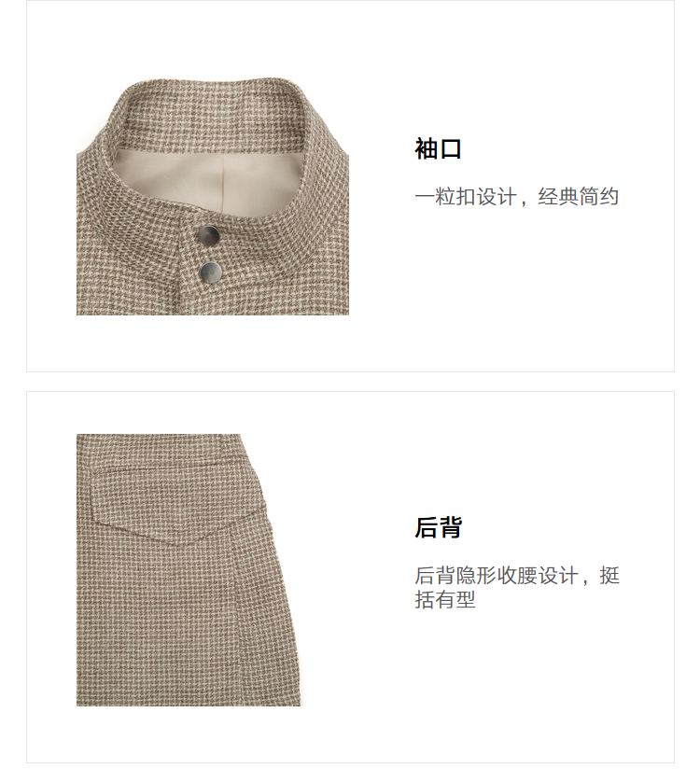This screenshot has height=782, width=700.
Task: Select the 后背 heading text
Action: [438, 527]
